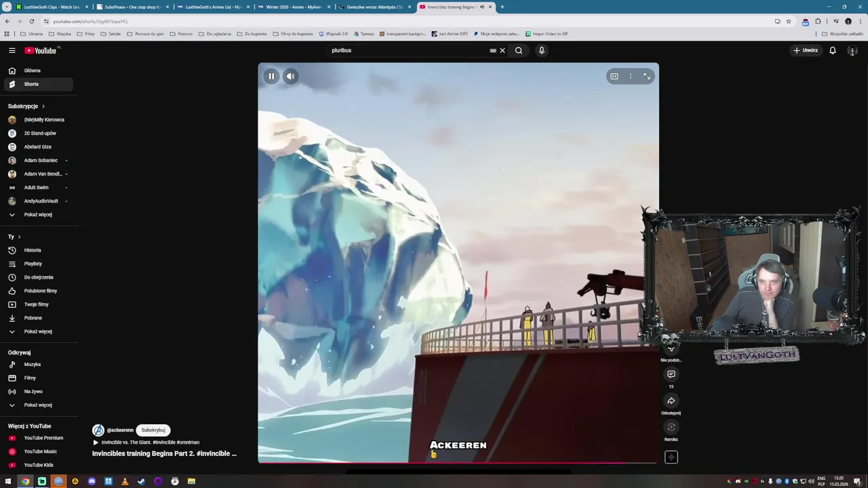Open the YouTube hamburger guide menu
Image resolution: width=868 pixels, height=488 pixels.
[12, 50]
